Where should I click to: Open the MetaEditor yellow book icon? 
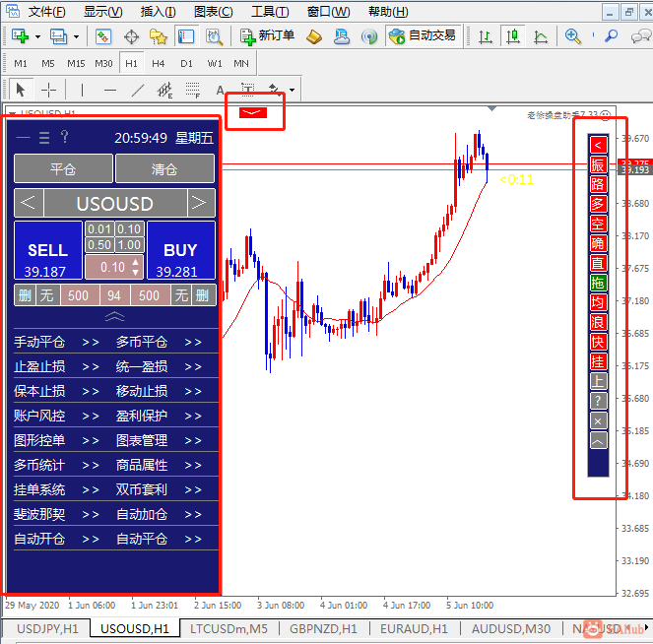[x=314, y=36]
